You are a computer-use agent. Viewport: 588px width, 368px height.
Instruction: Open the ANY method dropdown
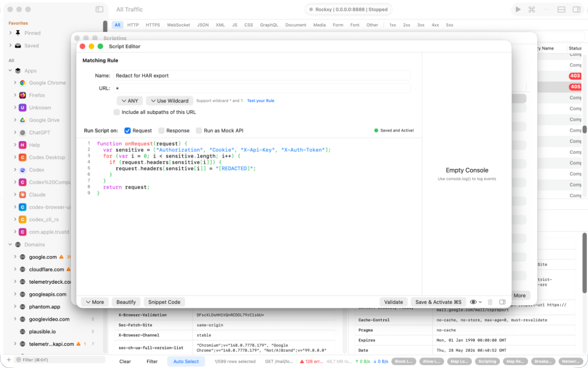point(129,100)
